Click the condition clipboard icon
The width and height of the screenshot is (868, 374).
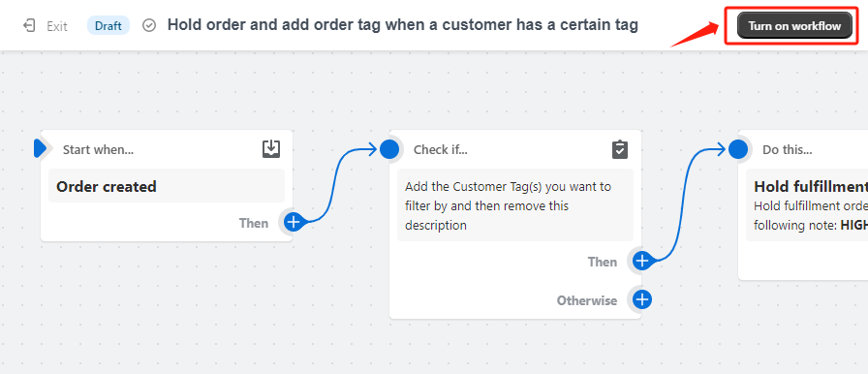[619, 149]
